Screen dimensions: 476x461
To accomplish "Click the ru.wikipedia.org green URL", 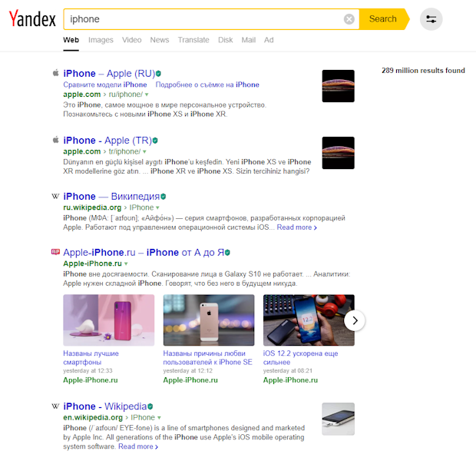I will (108, 207).
